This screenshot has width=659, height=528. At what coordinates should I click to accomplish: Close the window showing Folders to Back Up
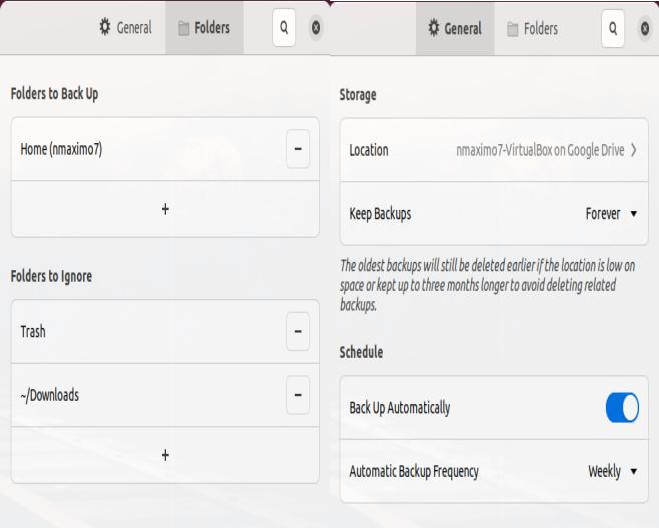[316, 29]
